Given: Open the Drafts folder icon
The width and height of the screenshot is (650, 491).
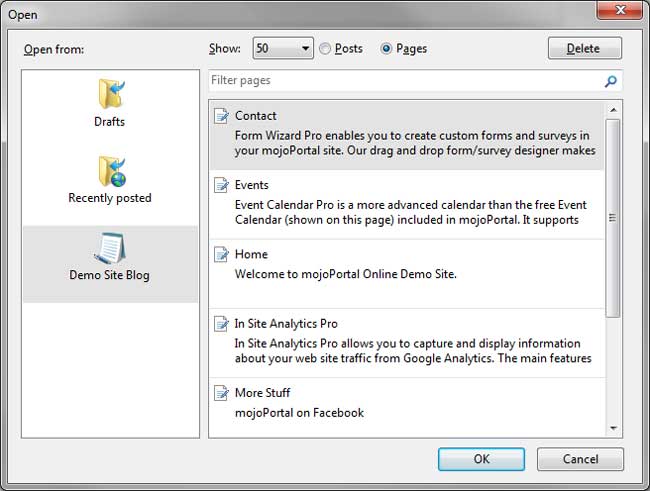Looking at the screenshot, I should pyautogui.click(x=110, y=93).
